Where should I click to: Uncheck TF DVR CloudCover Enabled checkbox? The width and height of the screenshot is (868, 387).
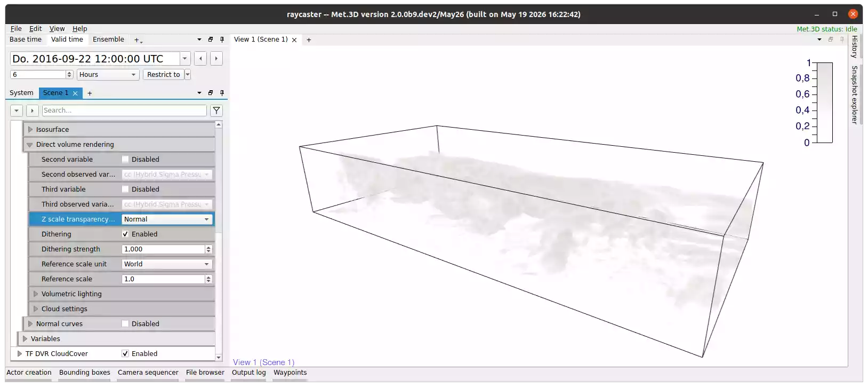click(x=125, y=354)
